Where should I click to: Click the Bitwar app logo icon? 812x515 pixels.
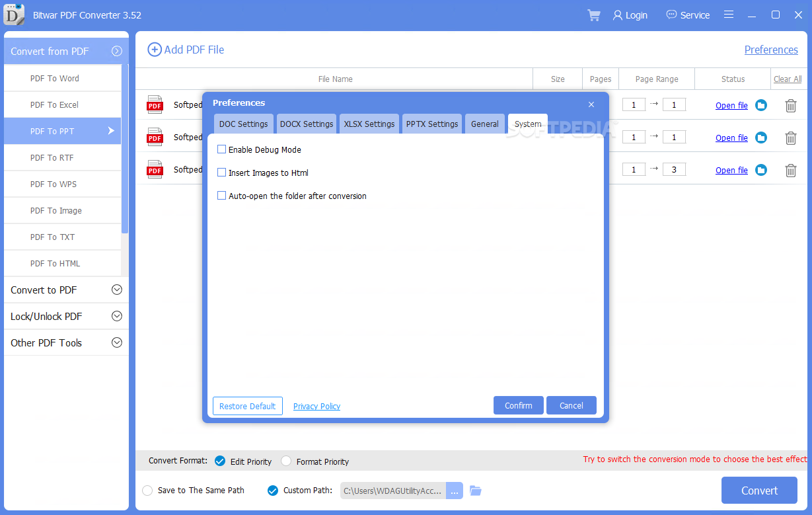click(14, 15)
